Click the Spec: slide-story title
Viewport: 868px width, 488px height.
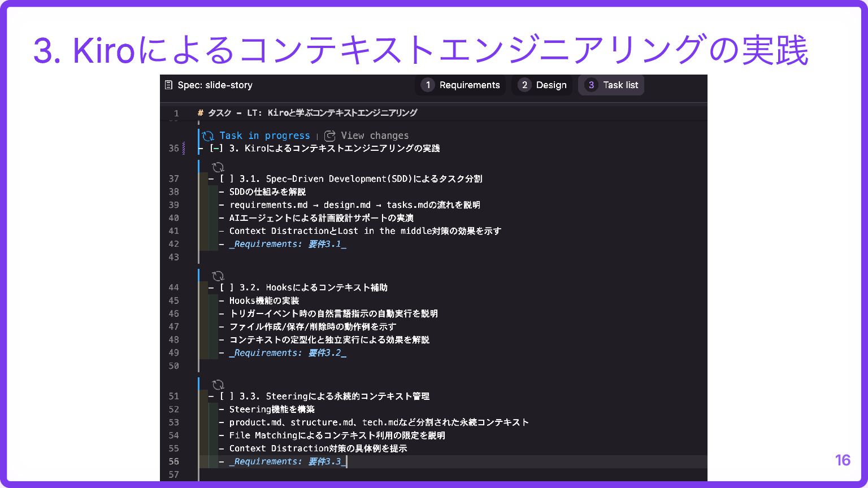(215, 85)
